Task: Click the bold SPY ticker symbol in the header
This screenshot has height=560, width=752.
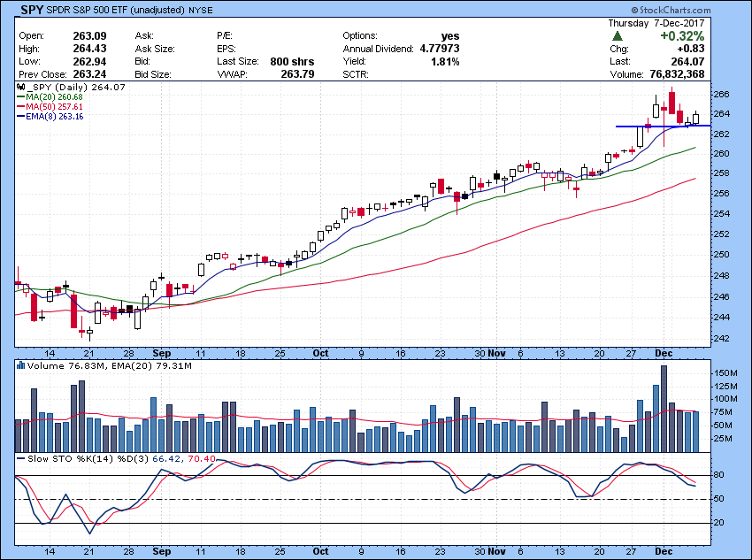Action: 32,10
